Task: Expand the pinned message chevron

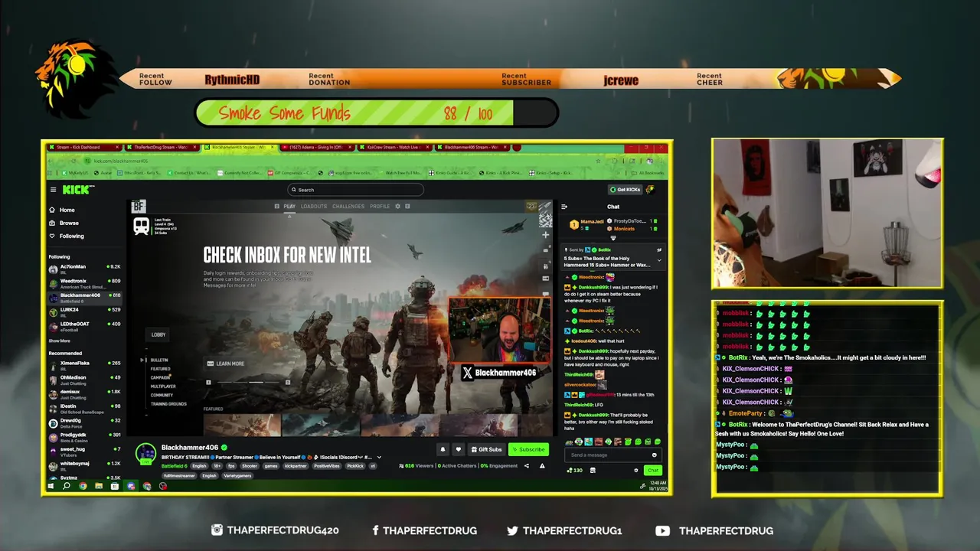Action: [659, 260]
